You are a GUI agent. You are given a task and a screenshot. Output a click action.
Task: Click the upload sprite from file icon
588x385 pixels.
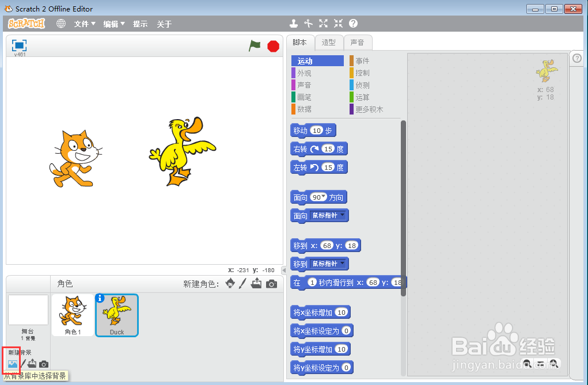pyautogui.click(x=256, y=284)
